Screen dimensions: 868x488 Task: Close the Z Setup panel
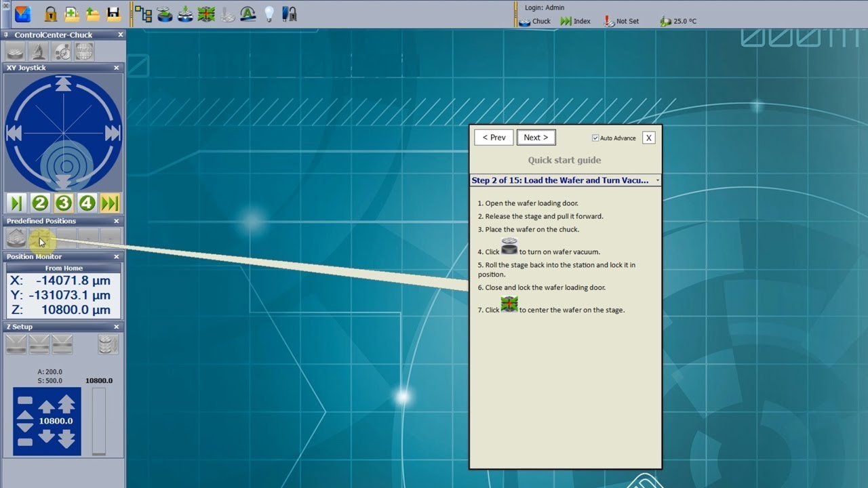(117, 327)
